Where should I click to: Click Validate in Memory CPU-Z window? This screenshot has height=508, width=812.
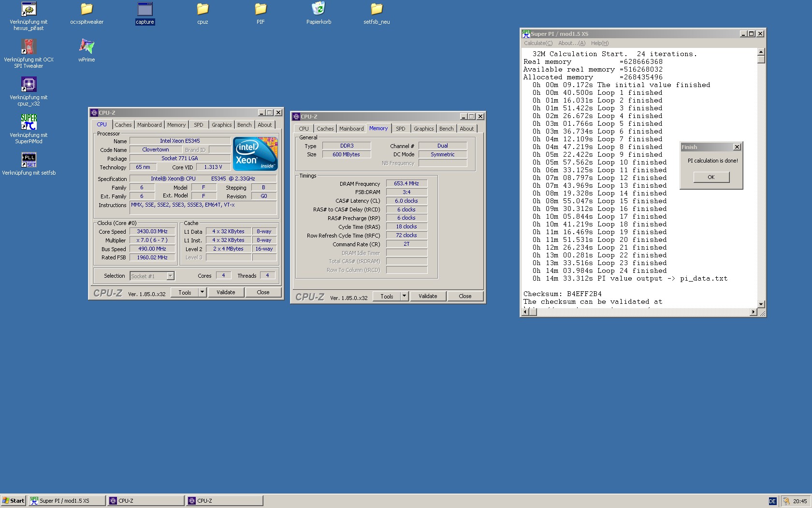pyautogui.click(x=428, y=296)
